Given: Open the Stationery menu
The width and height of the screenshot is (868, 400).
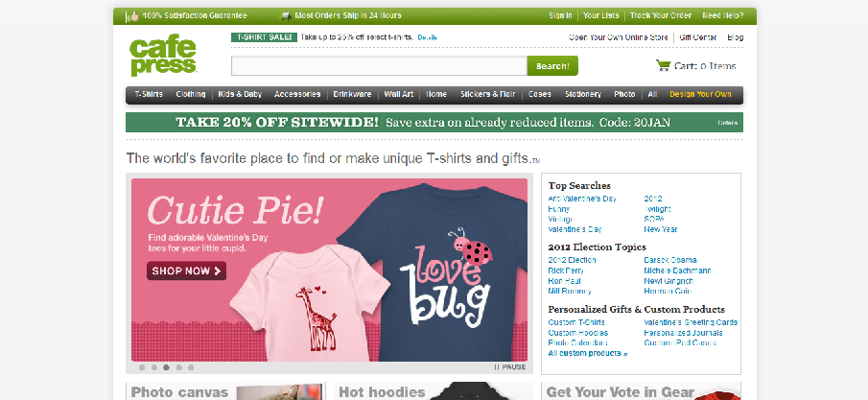Looking at the screenshot, I should 583,94.
